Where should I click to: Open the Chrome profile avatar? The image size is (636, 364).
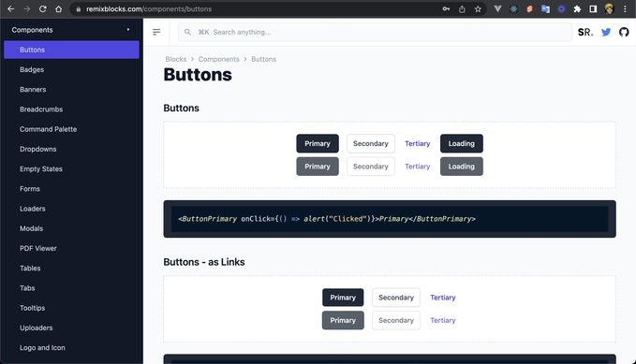(609, 9)
